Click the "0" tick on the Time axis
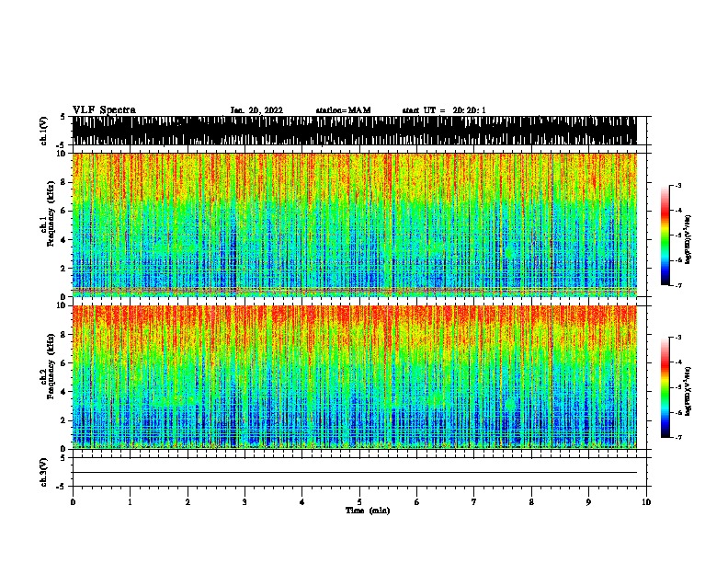 (x=73, y=502)
